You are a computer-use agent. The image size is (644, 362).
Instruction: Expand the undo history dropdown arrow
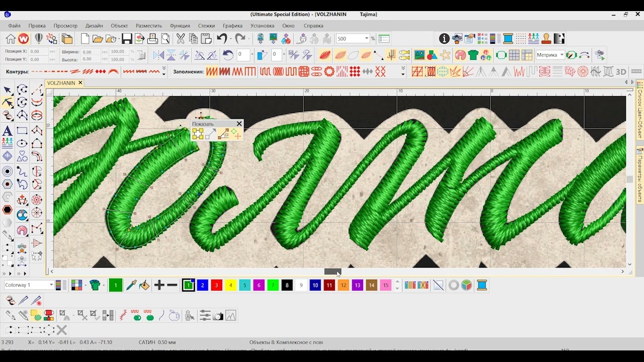(230, 39)
